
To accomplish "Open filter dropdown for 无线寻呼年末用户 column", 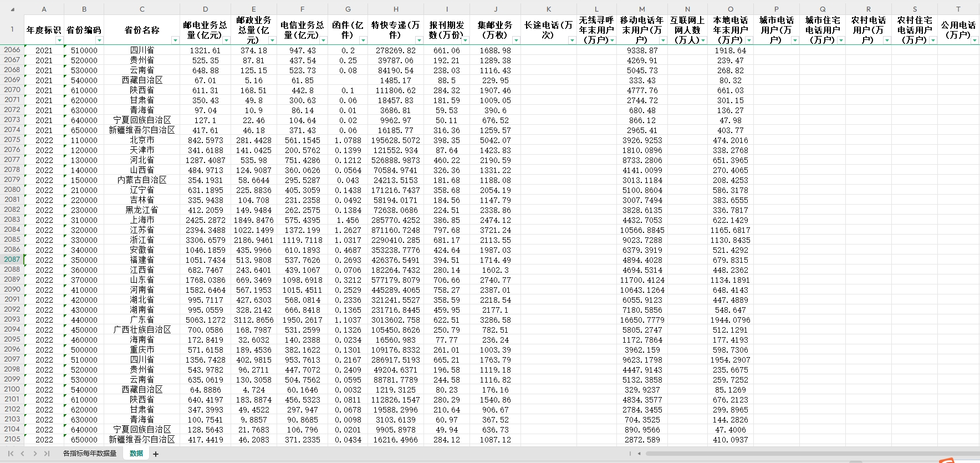I will coord(612,40).
